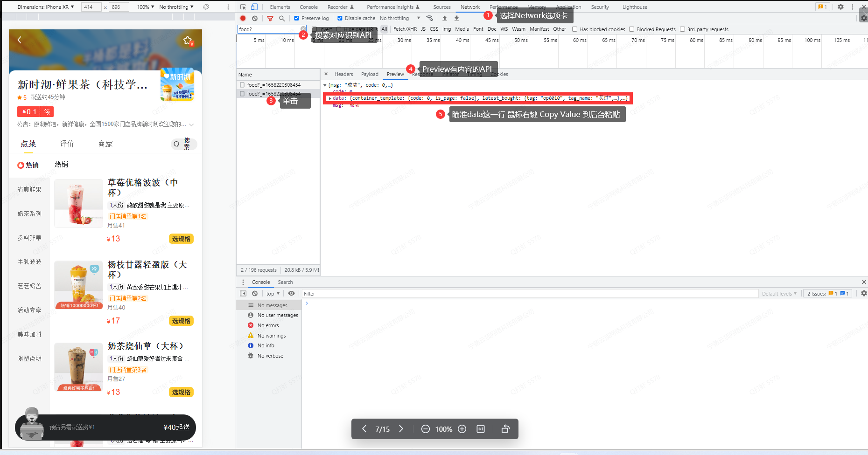Tap the back arrow on the shop page

[x=20, y=40]
